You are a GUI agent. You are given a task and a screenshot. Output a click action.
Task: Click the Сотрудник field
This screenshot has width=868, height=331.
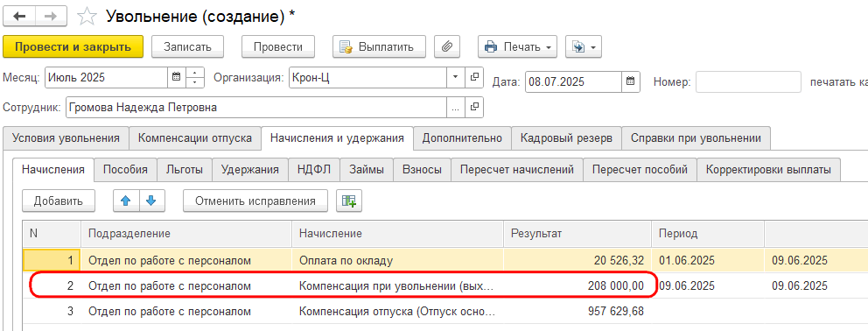(x=256, y=108)
